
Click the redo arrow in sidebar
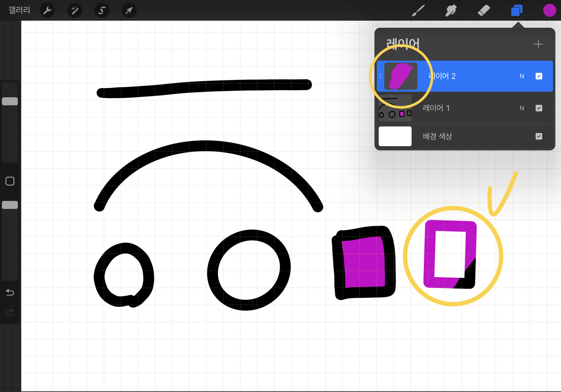pyautogui.click(x=10, y=312)
